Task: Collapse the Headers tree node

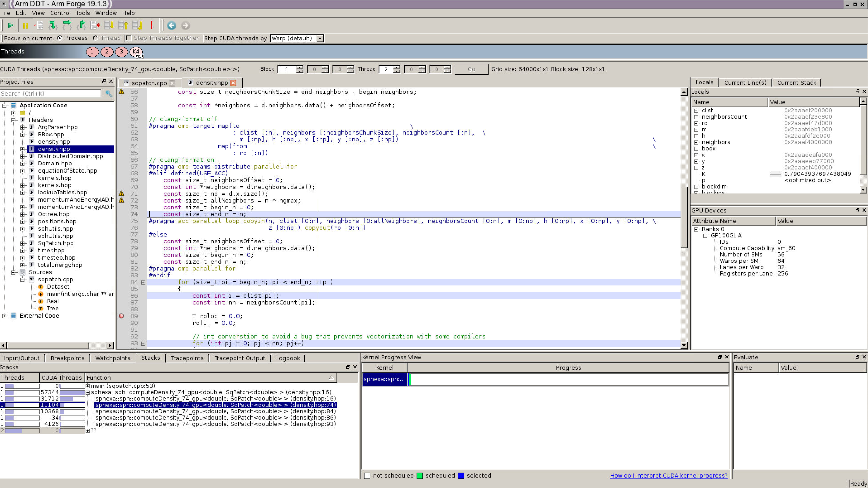Action: [x=14, y=120]
